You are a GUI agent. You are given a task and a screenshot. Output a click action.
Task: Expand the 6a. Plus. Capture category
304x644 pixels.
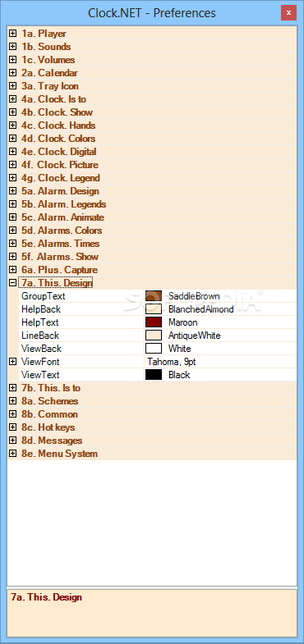pyautogui.click(x=13, y=270)
